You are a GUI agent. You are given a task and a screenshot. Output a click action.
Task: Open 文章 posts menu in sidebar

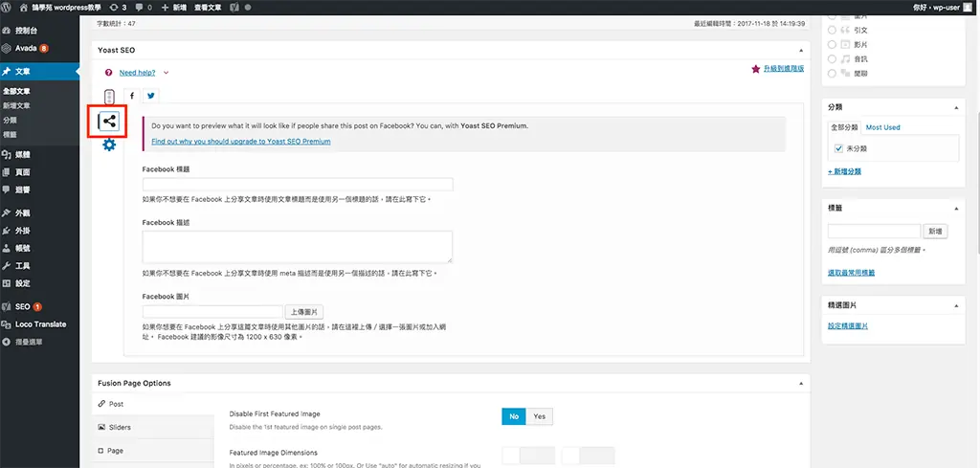point(39,72)
